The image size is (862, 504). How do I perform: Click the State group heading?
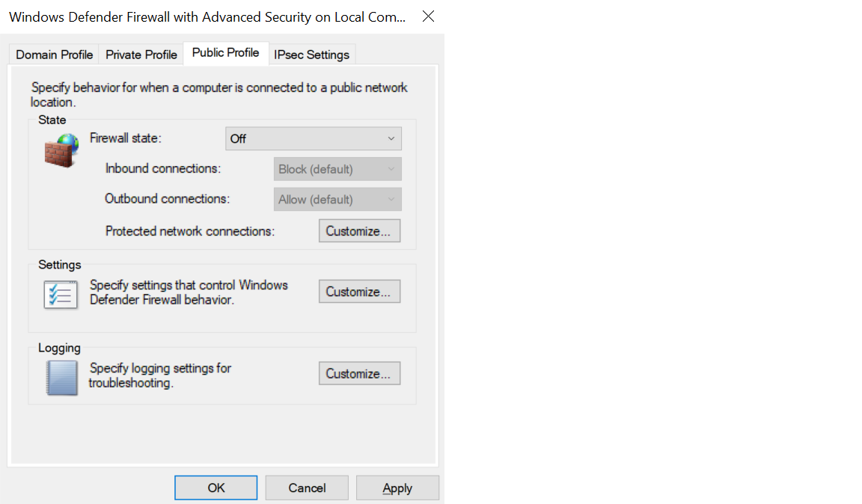[x=52, y=120]
